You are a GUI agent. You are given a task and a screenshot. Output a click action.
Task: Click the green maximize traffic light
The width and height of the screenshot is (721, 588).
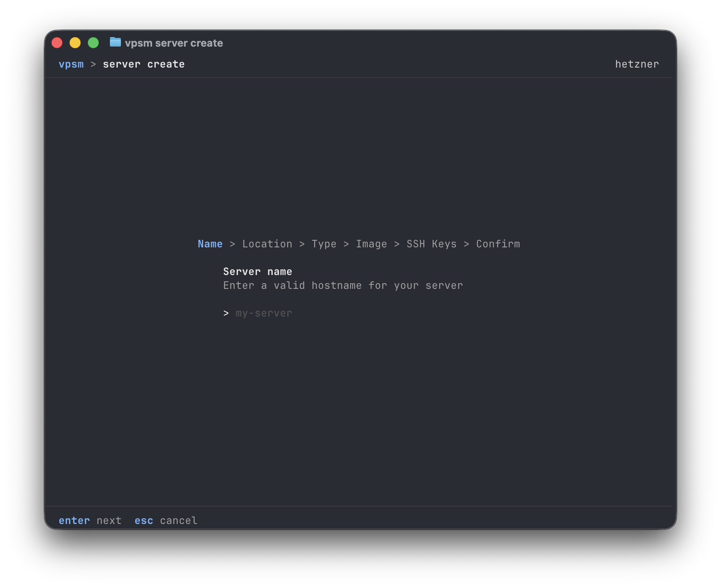(94, 42)
